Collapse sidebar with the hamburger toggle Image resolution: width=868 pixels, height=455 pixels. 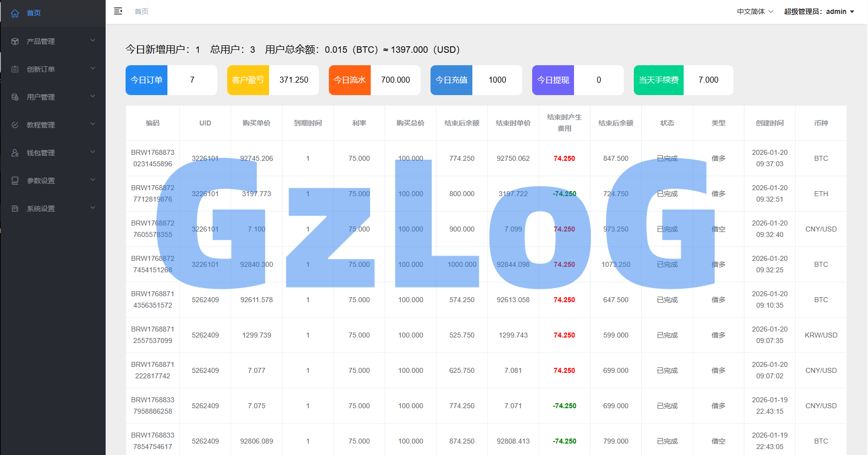tap(118, 11)
